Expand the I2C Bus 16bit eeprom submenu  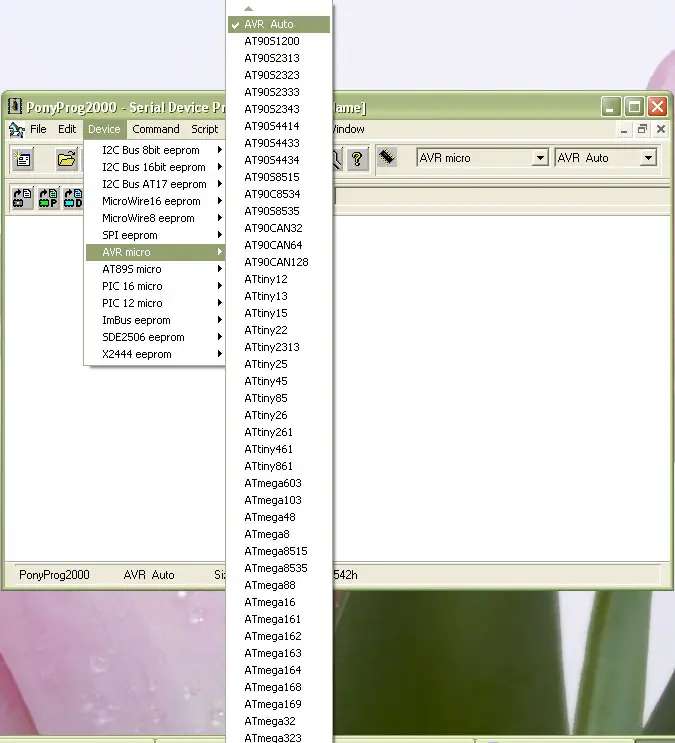click(155, 167)
